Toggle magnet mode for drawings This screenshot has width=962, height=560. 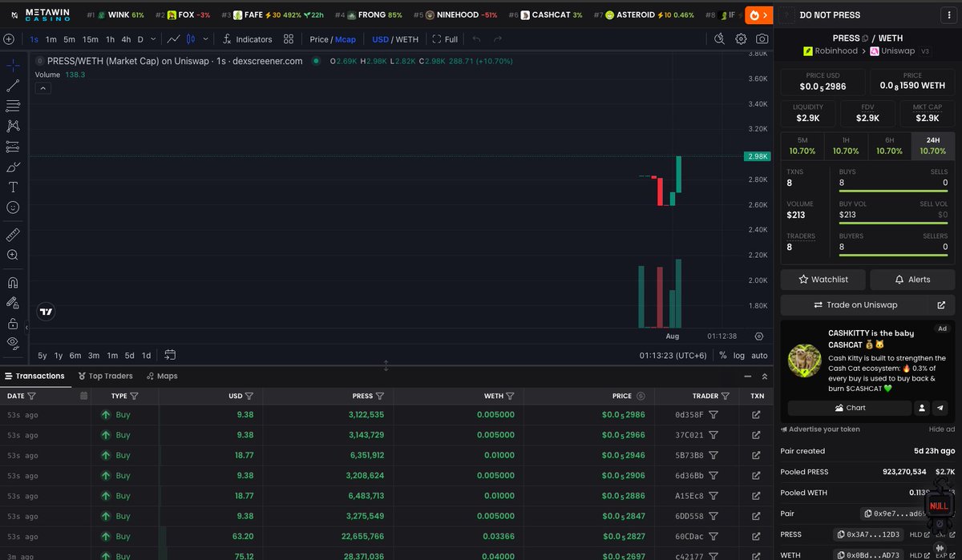click(13, 283)
